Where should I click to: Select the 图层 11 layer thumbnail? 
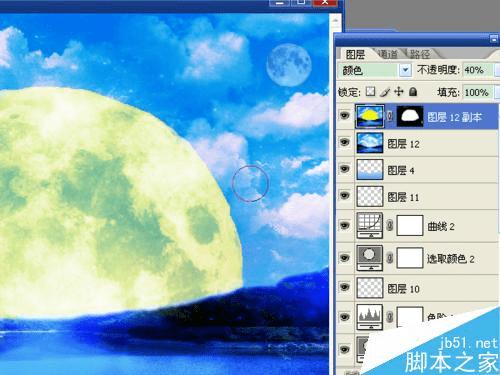tap(369, 196)
